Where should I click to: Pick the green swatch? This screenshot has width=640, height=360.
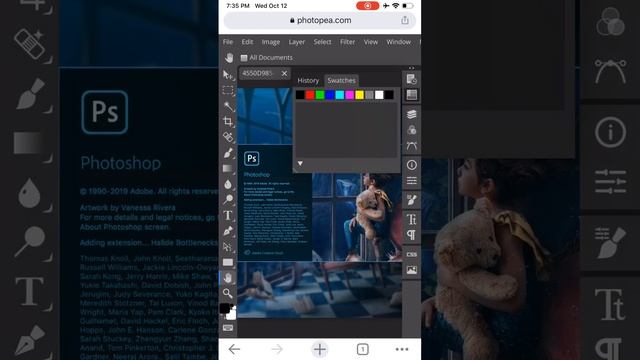click(x=320, y=95)
